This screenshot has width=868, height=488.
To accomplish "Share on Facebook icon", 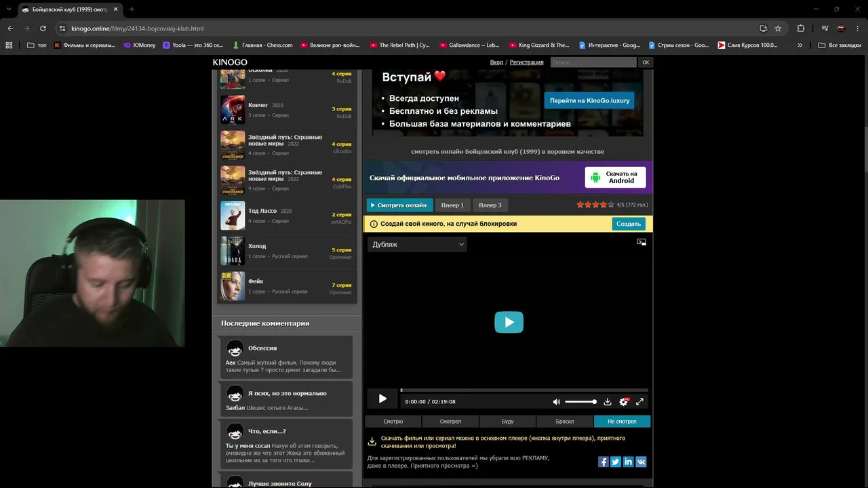I will pyautogui.click(x=603, y=462).
